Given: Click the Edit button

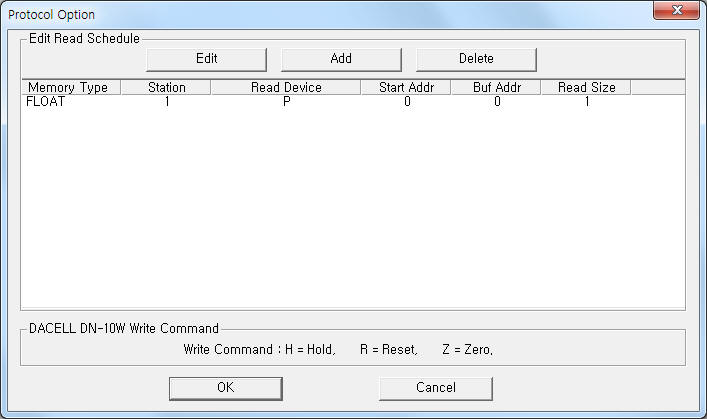Looking at the screenshot, I should click(x=207, y=59).
